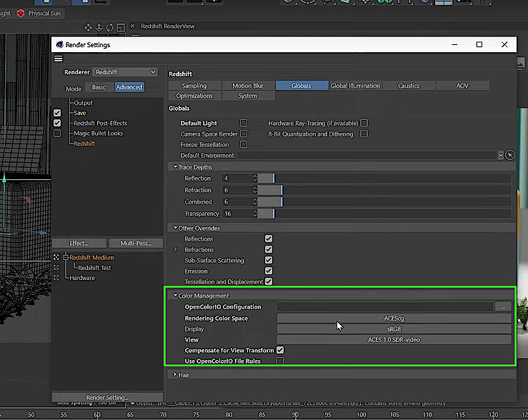Click the Multi-Pass... button
The width and height of the screenshot is (528, 420).
click(136, 243)
